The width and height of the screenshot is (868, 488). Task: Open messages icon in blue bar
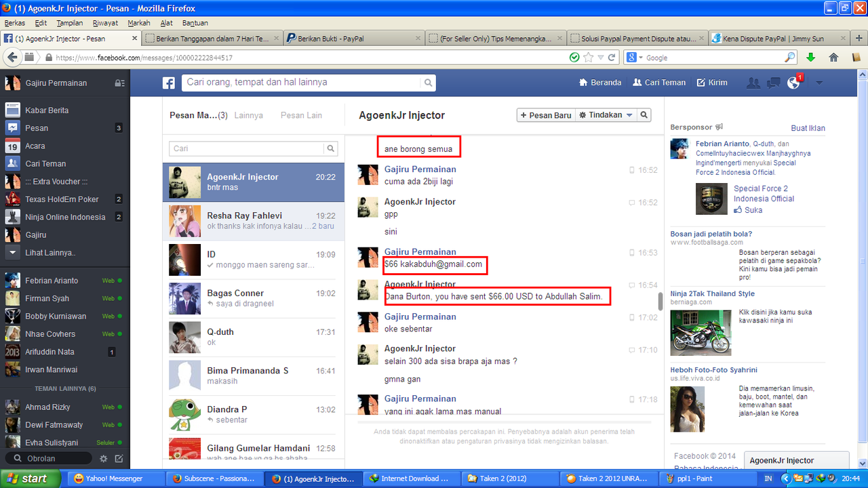[773, 83]
